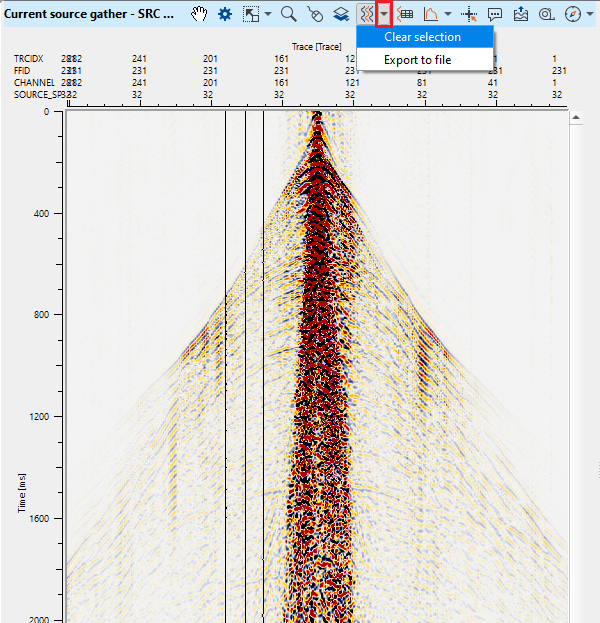600x623 pixels.
Task: Click the selection rectangle arrow tool
Action: click(x=251, y=14)
